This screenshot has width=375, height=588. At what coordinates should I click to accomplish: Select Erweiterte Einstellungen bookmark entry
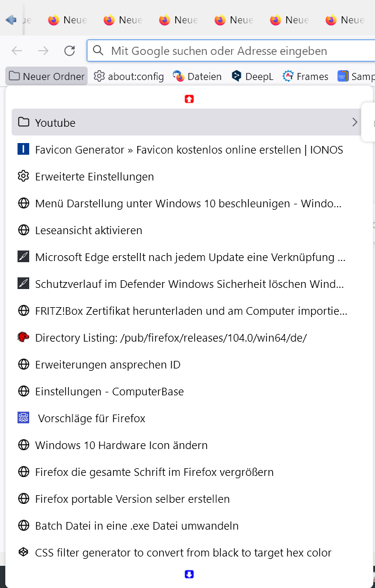[95, 177]
